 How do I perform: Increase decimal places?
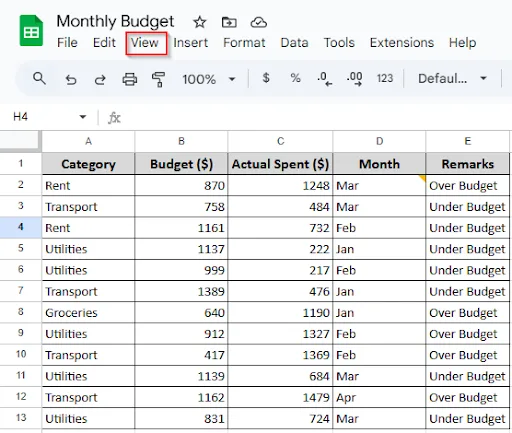click(x=354, y=79)
